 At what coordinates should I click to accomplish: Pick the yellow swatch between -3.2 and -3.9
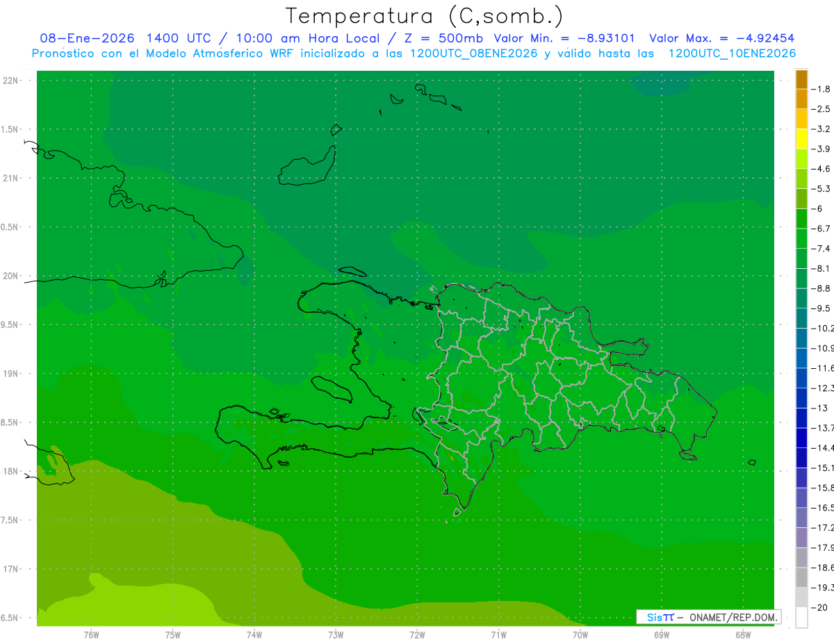coord(801,139)
